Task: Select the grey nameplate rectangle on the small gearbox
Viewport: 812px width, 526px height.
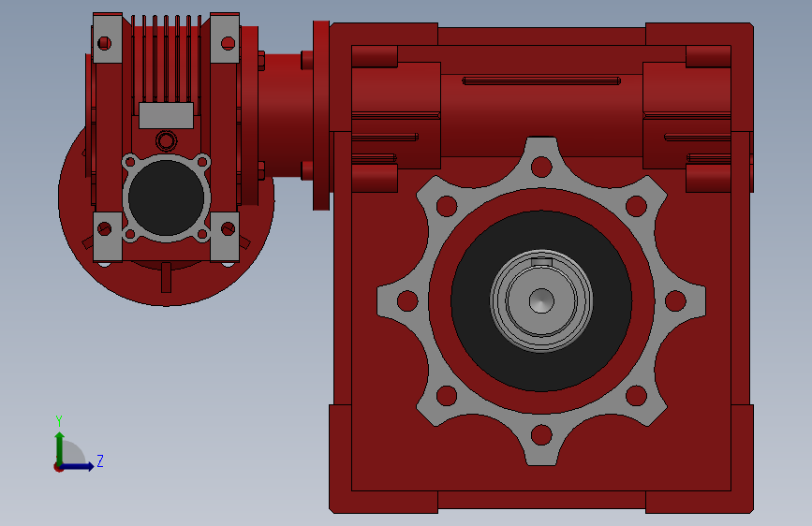Action: pos(166,115)
